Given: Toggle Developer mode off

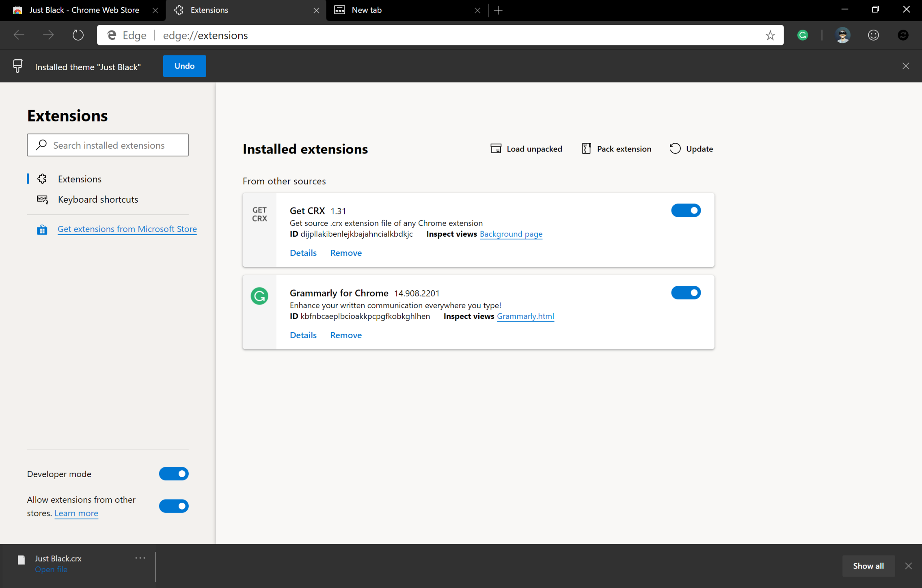Looking at the screenshot, I should 174,473.
